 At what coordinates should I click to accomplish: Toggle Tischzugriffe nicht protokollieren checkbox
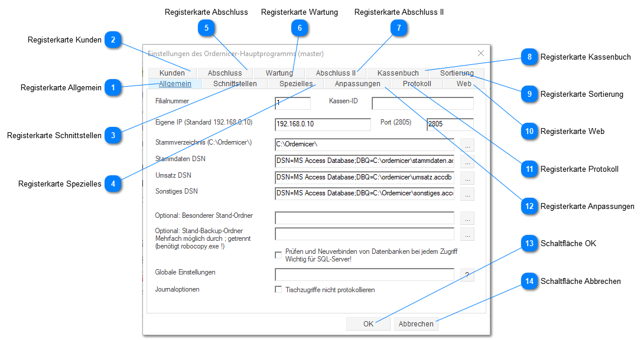tap(279, 290)
